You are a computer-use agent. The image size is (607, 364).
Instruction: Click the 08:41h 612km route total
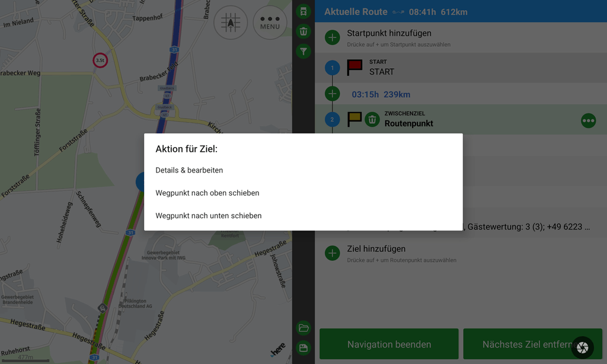[438, 12]
